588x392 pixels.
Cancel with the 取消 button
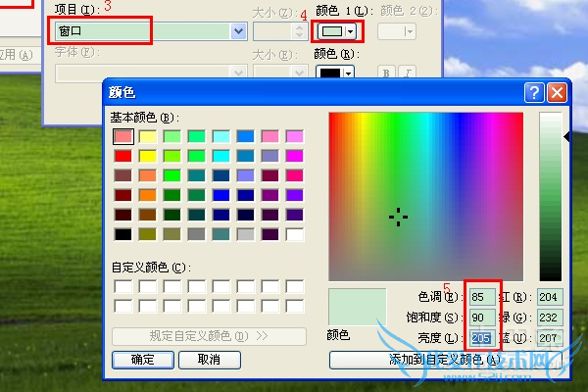[210, 360]
